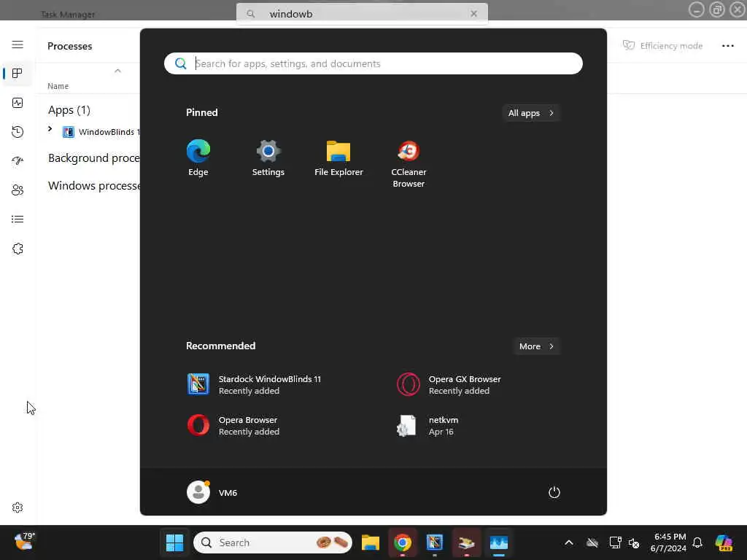
Task: Open the Details tab in Task Manager
Action: tap(18, 219)
